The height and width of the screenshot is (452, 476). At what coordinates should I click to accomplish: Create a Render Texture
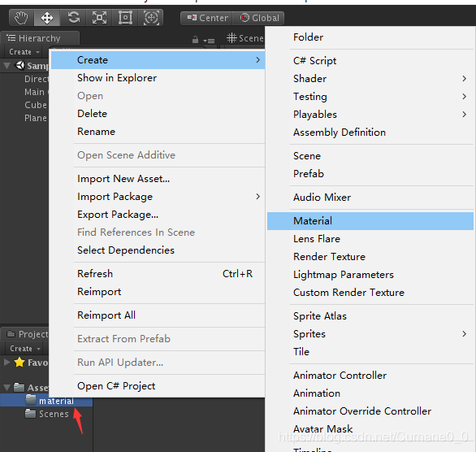pos(370,257)
